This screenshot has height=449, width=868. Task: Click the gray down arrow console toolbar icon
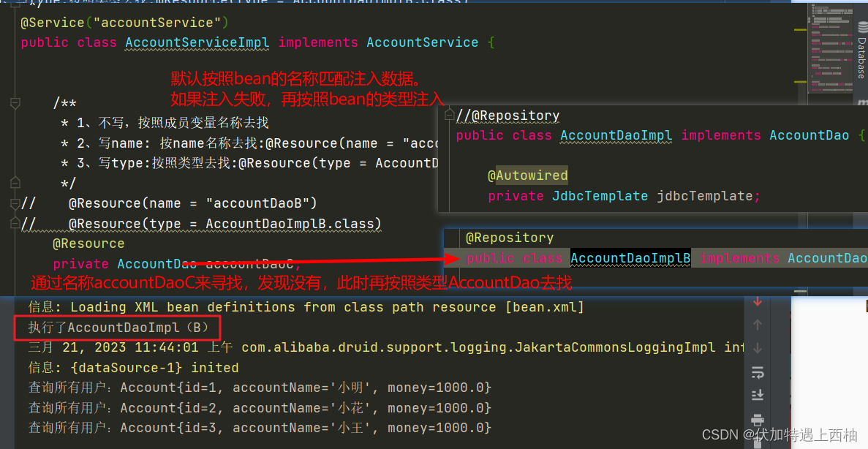tap(758, 348)
